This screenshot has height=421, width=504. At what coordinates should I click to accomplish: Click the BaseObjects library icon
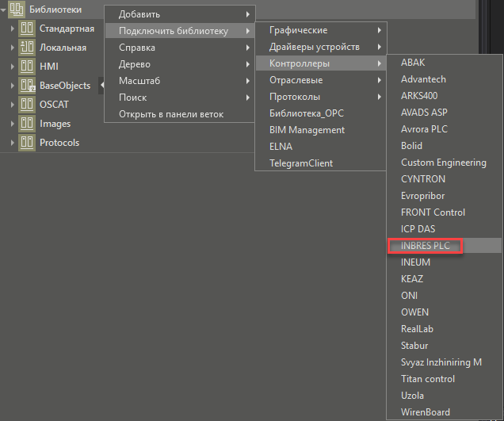[27, 85]
